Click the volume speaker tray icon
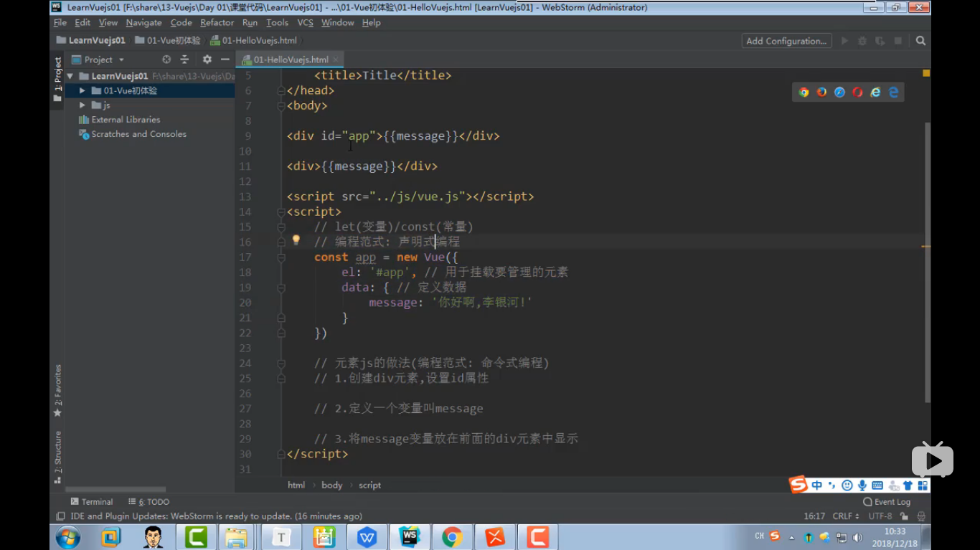This screenshot has width=980, height=550. tap(857, 537)
